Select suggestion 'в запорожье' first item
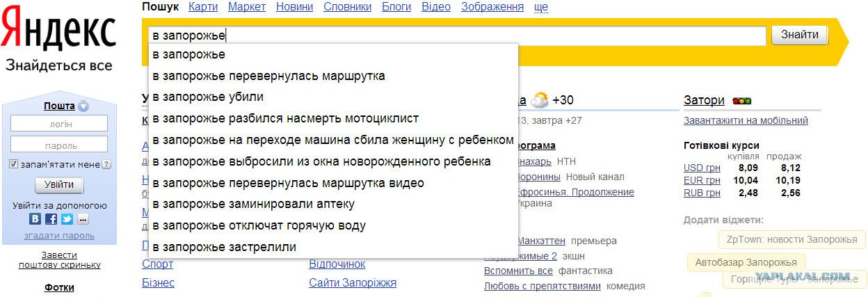 pos(333,54)
